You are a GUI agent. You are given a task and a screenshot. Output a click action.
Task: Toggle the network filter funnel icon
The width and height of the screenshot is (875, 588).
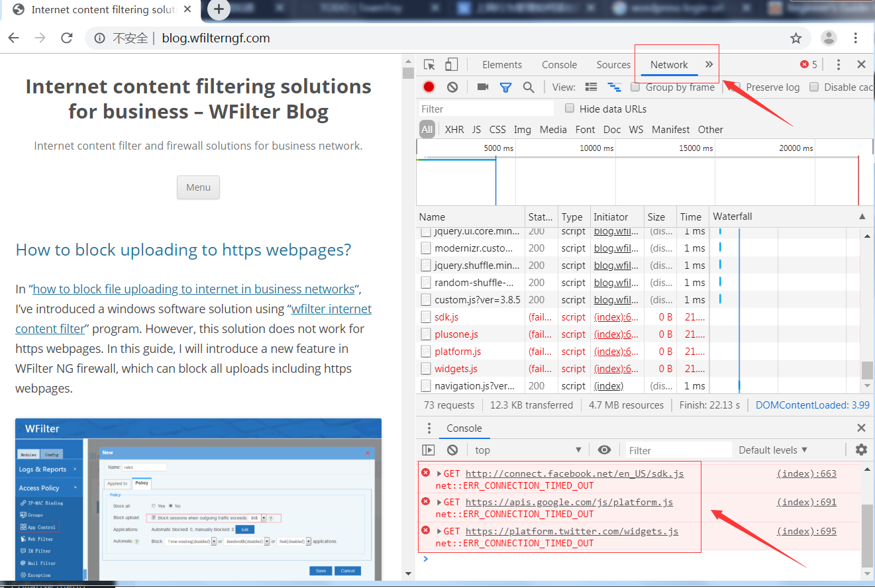click(x=505, y=87)
